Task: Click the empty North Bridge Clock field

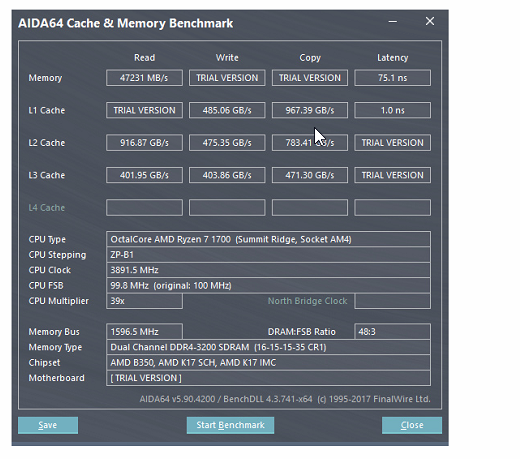Action: [x=392, y=301]
